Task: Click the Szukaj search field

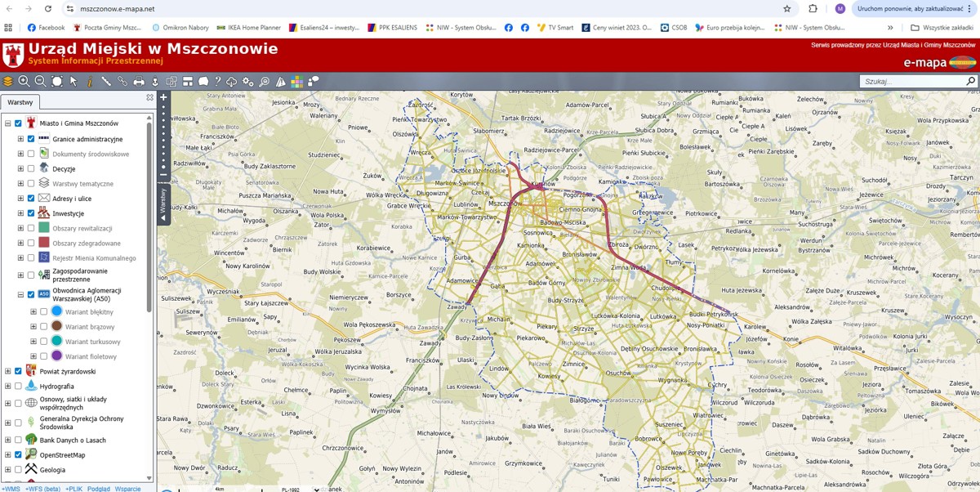Action: pos(912,82)
